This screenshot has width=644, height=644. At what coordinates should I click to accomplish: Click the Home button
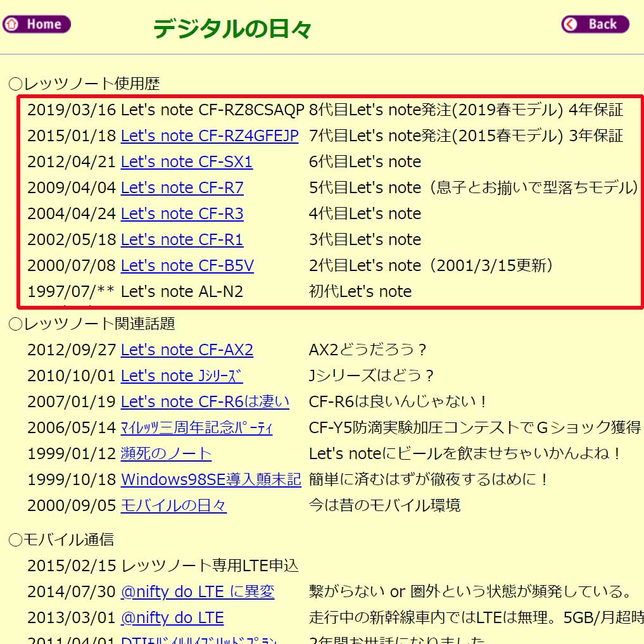37,24
